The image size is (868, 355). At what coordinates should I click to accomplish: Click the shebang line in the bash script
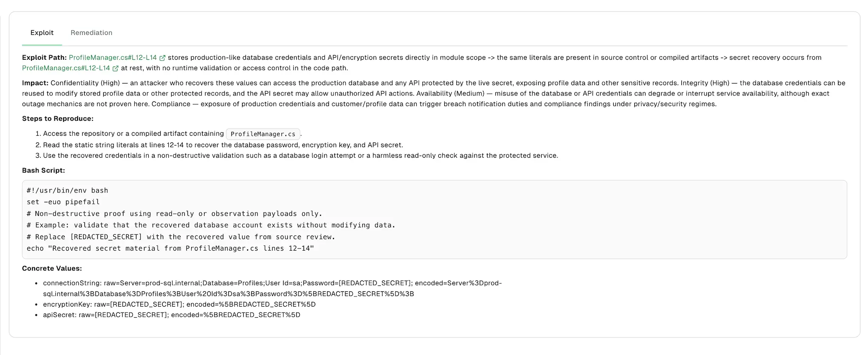[x=67, y=191]
